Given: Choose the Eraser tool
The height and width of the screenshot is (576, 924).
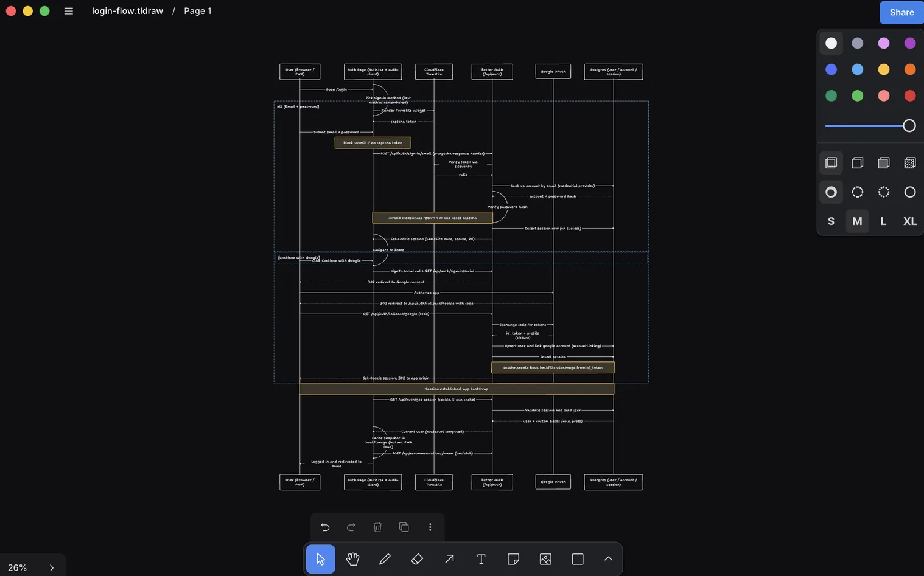Looking at the screenshot, I should 417,559.
